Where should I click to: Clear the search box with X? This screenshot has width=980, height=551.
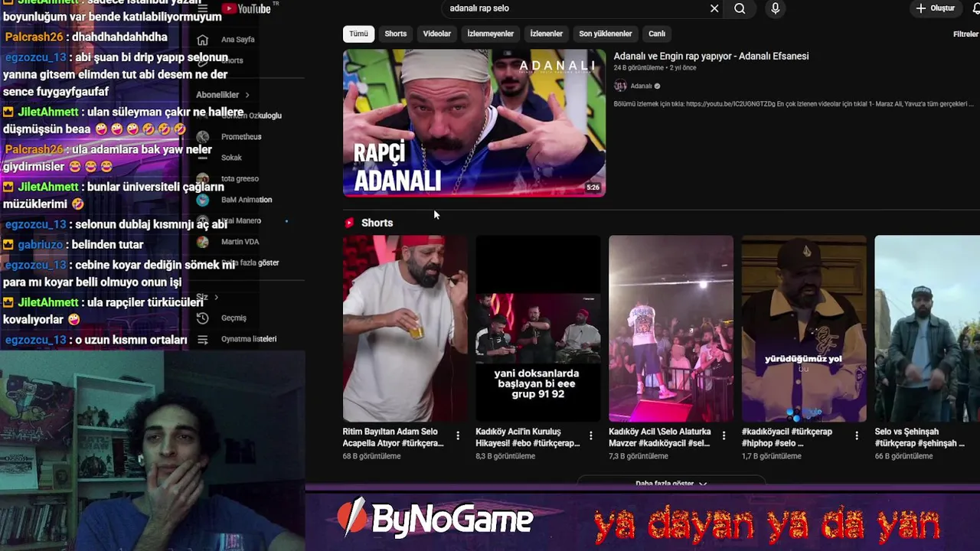714,8
